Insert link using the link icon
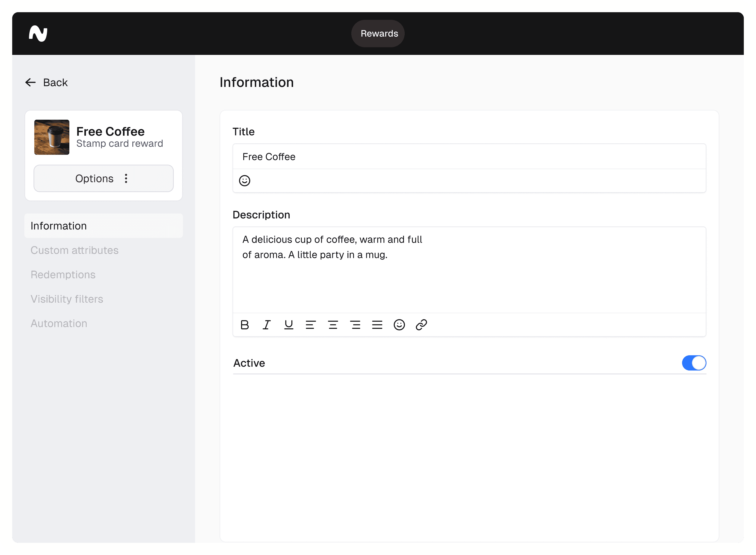The image size is (756, 555). click(421, 325)
